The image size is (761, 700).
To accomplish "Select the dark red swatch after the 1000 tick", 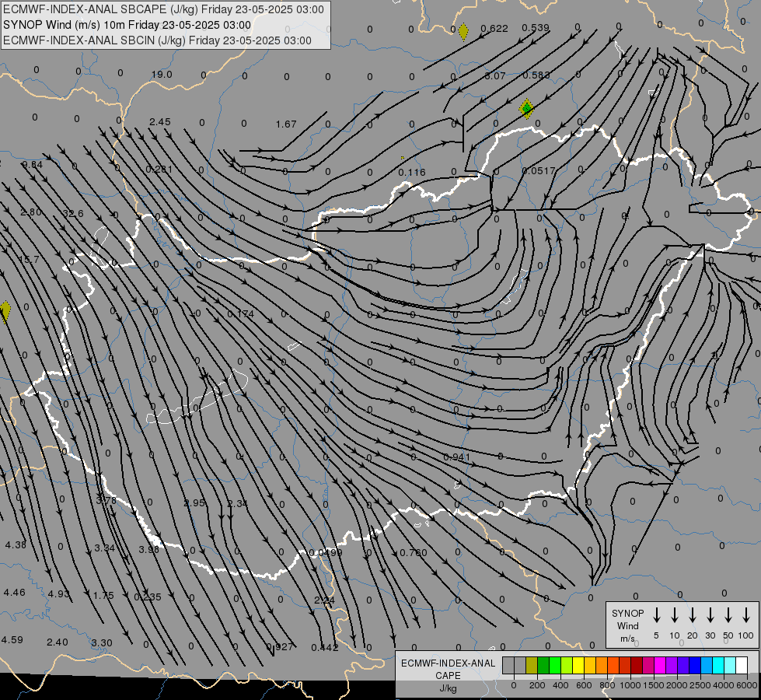I will (637, 666).
